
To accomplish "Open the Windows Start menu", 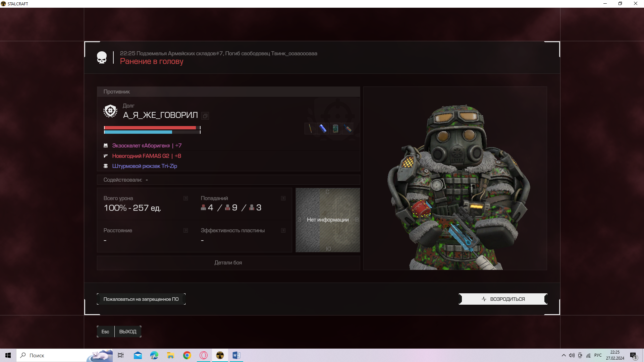I will pyautogui.click(x=8, y=355).
